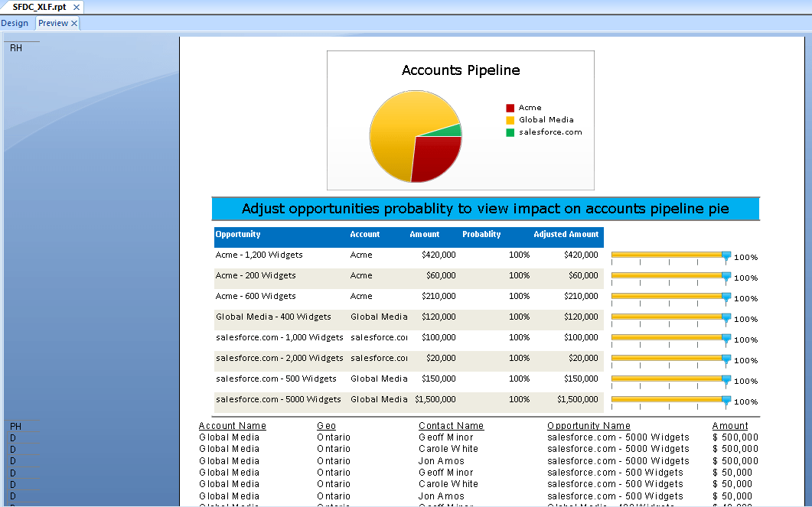Switch to the Design tab
Screen dimensions: 812x507
(15, 23)
